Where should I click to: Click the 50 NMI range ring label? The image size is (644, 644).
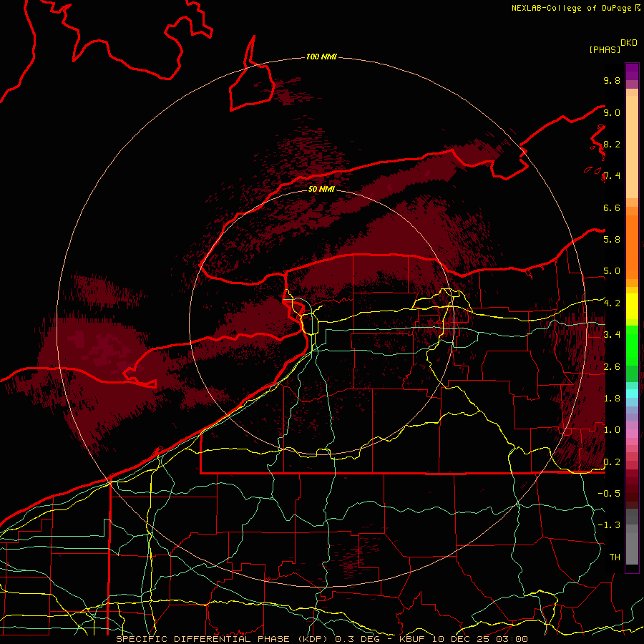point(321,189)
